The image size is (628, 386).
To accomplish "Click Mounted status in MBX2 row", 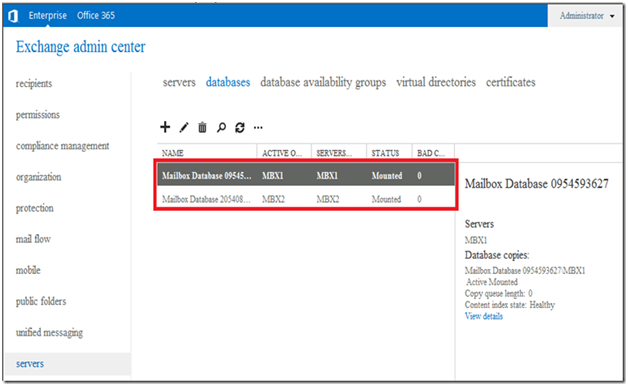I will [x=386, y=199].
